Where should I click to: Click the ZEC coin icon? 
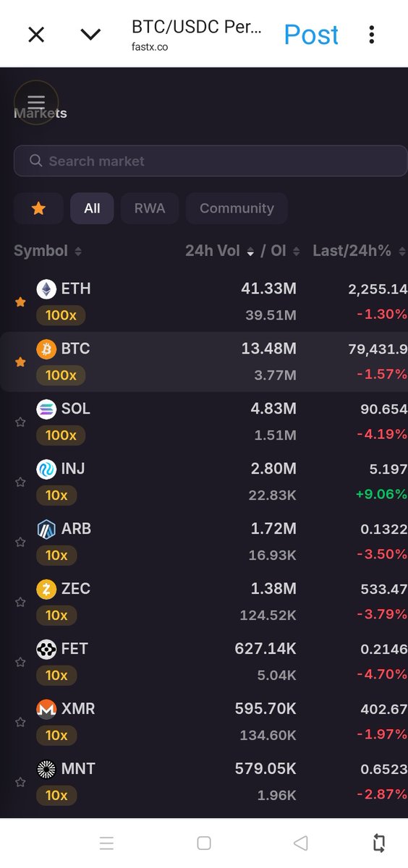46,590
